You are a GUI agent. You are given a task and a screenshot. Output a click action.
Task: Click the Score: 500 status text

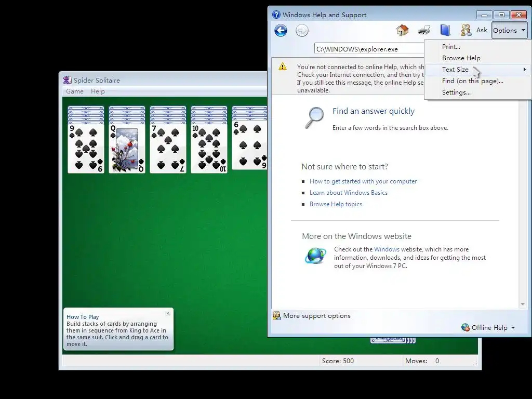point(338,361)
